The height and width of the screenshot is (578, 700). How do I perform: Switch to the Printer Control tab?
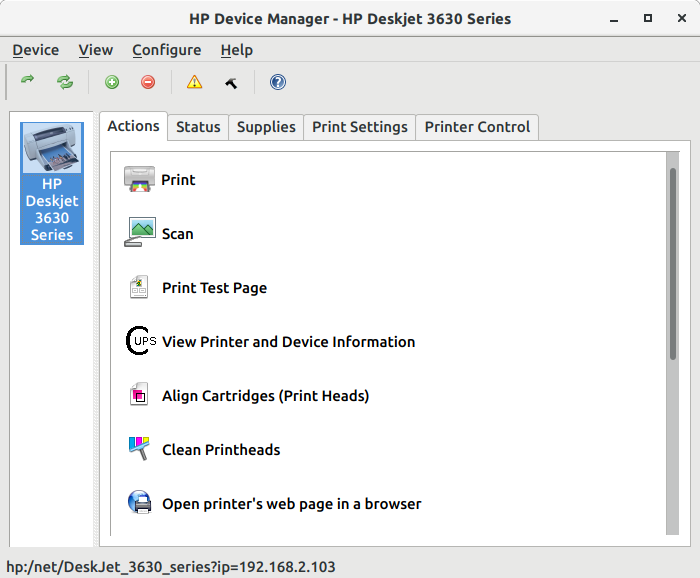pos(477,127)
